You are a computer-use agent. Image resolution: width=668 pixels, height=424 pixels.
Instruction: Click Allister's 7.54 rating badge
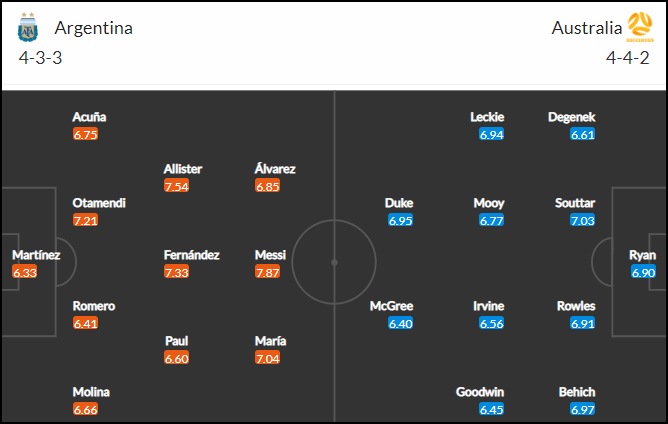pyautogui.click(x=176, y=186)
